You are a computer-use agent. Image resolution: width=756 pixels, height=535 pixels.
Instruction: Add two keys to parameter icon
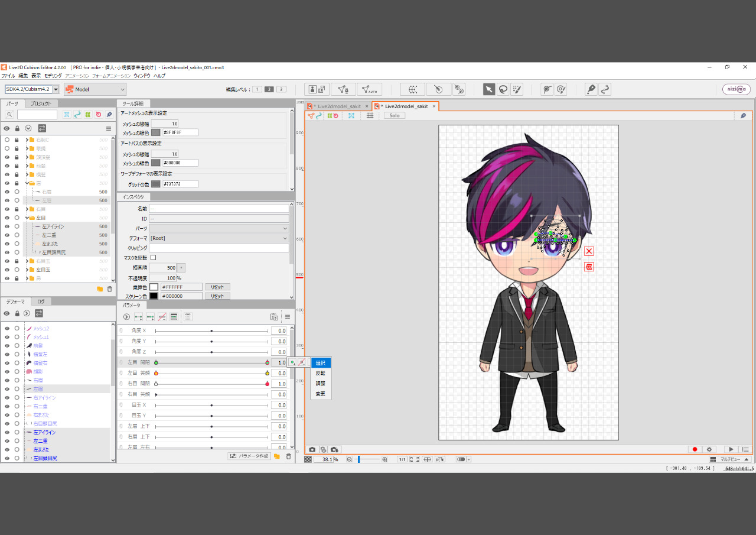[x=139, y=317]
